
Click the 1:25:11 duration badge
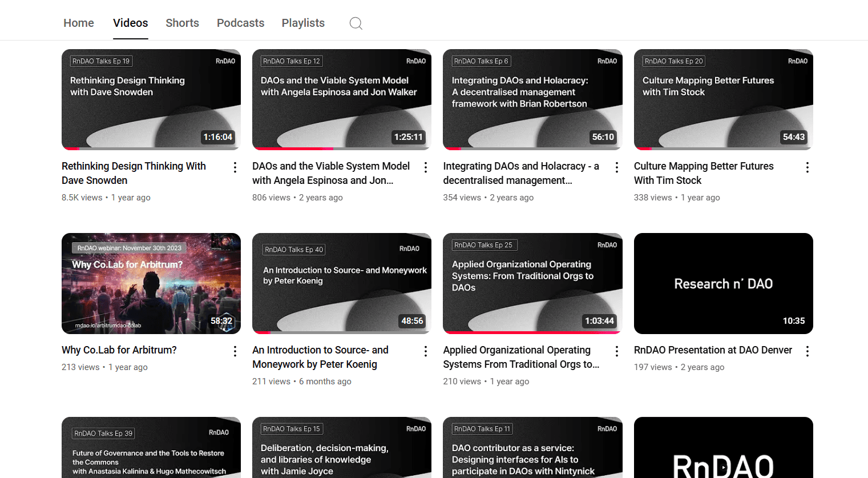pyautogui.click(x=409, y=137)
